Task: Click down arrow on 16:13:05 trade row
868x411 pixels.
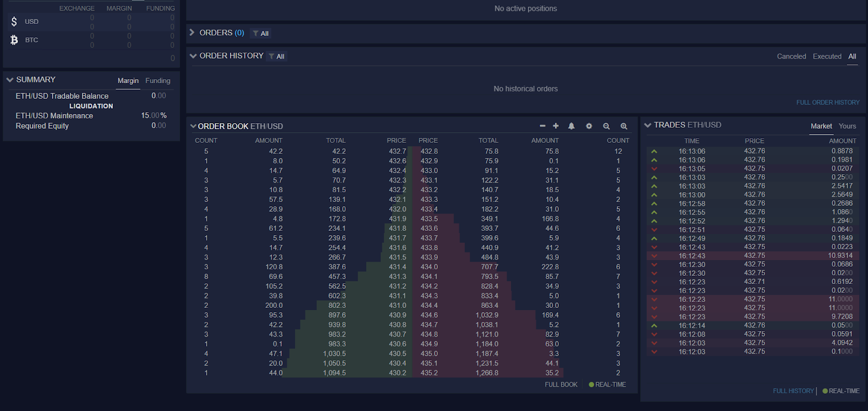Action: click(654, 169)
